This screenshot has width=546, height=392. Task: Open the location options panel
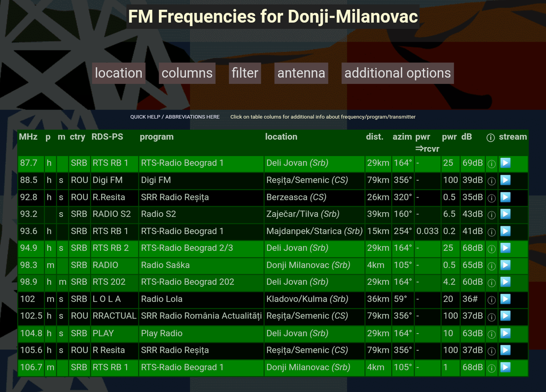point(118,73)
